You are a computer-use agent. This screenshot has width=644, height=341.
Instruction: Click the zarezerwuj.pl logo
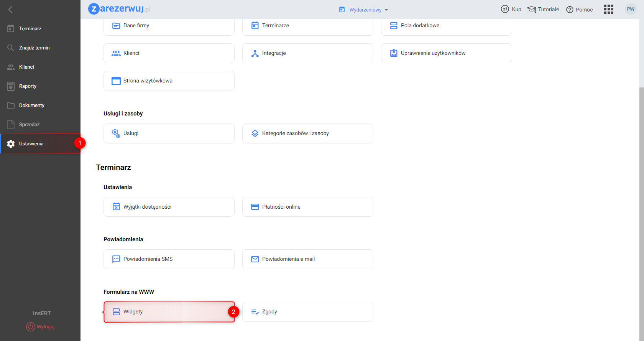click(119, 9)
